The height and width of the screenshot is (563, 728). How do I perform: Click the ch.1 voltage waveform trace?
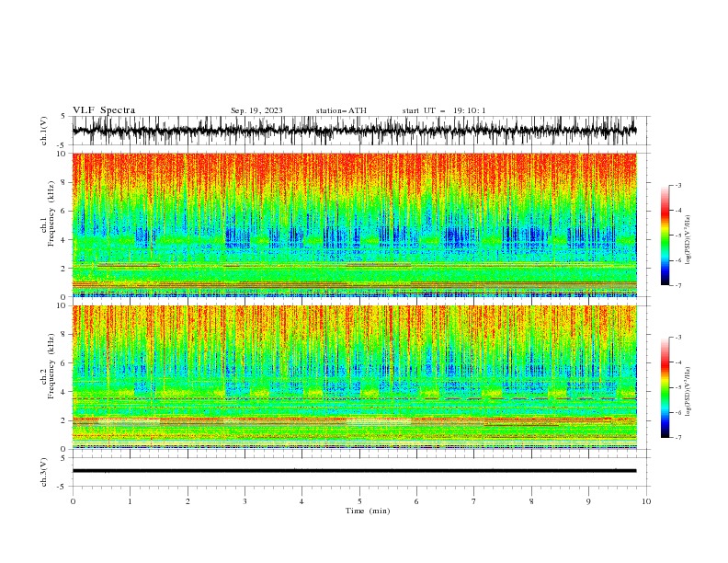click(354, 131)
